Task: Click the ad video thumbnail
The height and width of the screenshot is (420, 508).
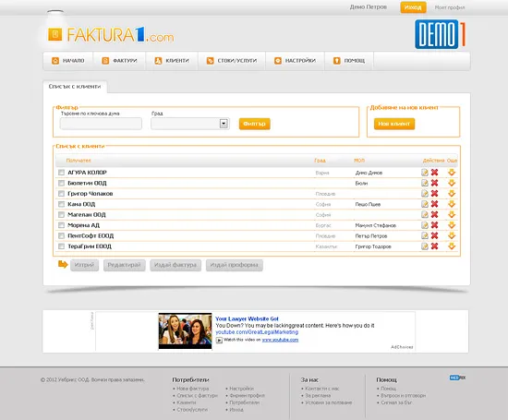Action: pyautogui.click(x=185, y=331)
